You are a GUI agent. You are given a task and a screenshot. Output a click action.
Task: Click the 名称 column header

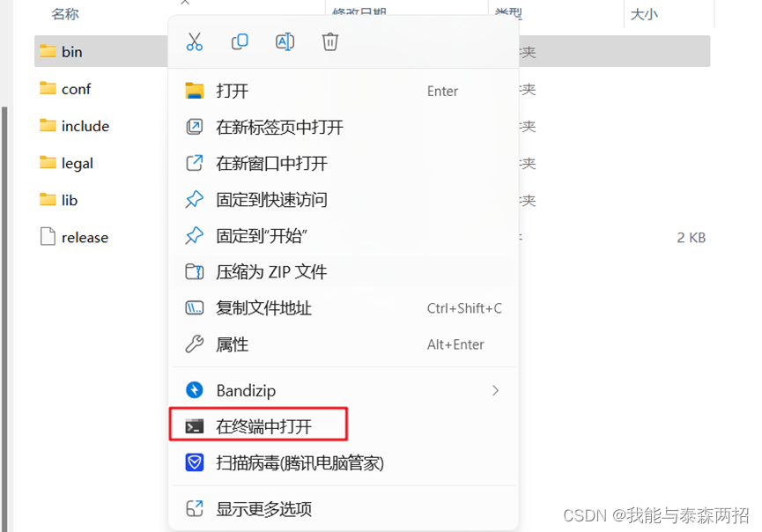[65, 14]
